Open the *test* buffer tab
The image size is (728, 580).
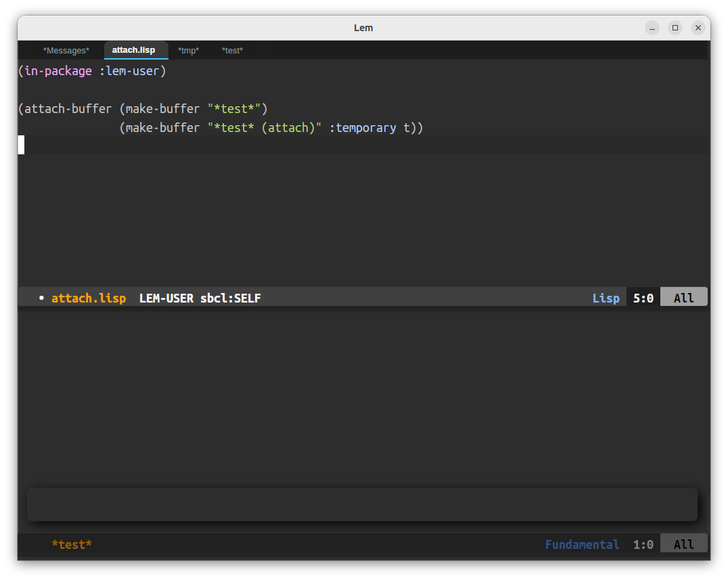(232, 51)
